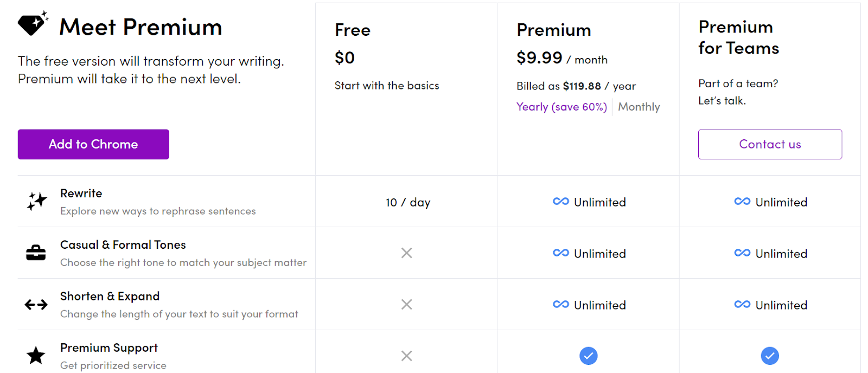
Task: Click X mark for Free Shorten & Expand
Action: point(406,304)
